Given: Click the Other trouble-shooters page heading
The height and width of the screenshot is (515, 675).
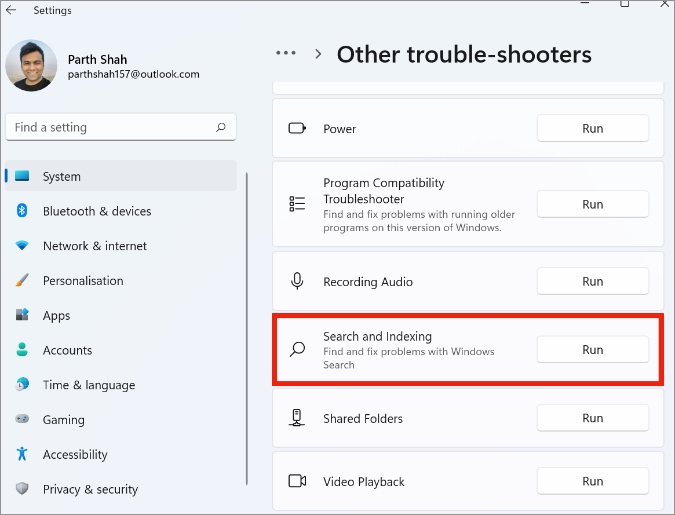Looking at the screenshot, I should click(x=464, y=55).
